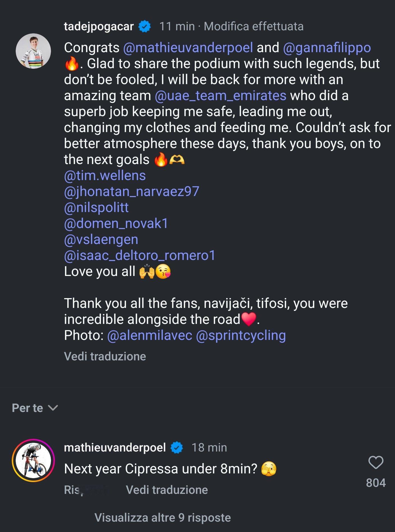Translate mathieuvanderpoel's comment

tap(167, 490)
